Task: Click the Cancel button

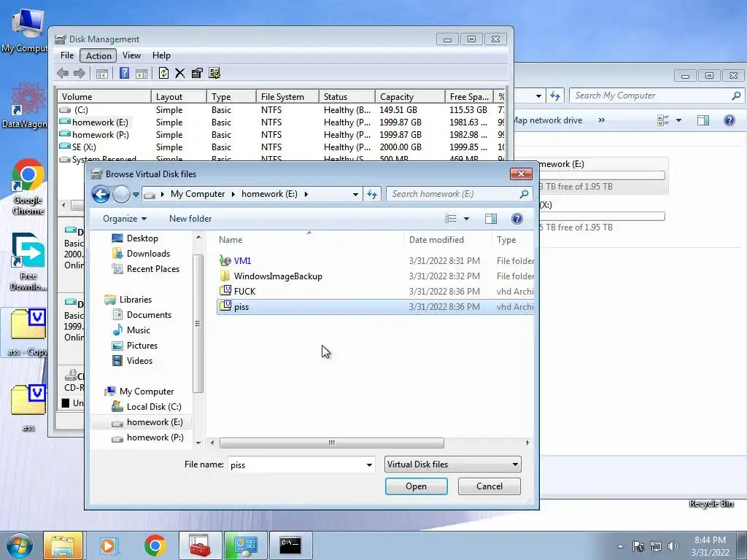Action: click(489, 486)
